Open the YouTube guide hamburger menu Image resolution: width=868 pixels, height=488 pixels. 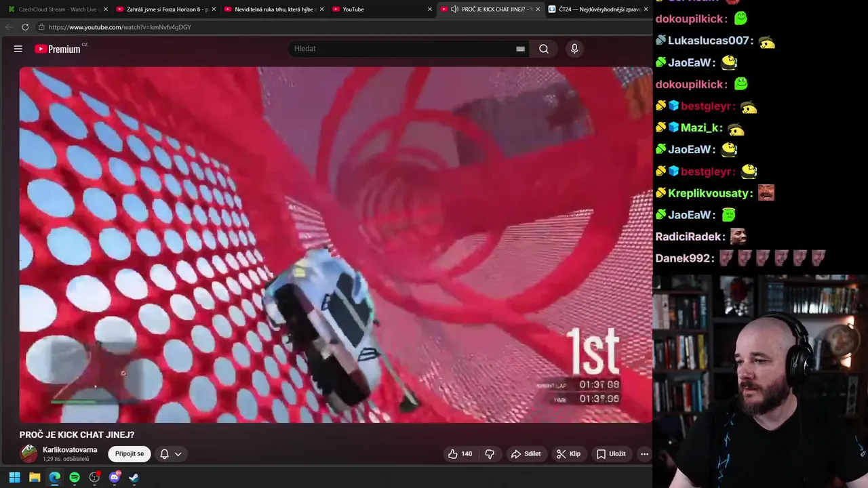[18, 49]
